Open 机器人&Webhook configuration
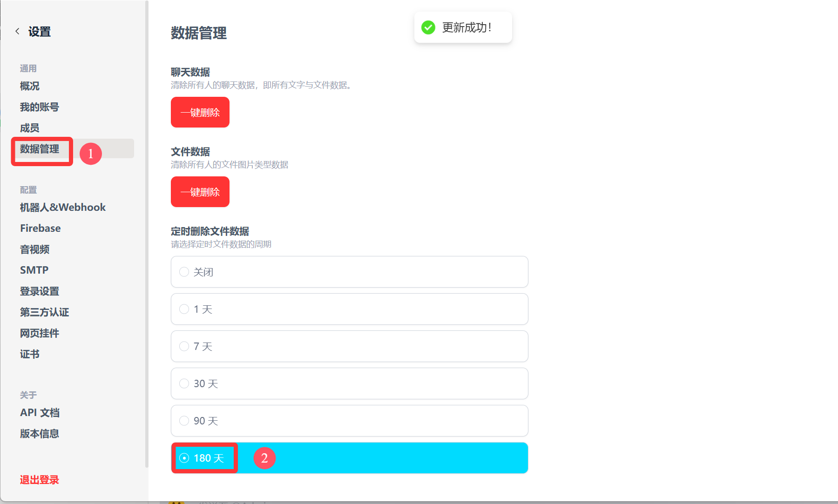 (63, 207)
